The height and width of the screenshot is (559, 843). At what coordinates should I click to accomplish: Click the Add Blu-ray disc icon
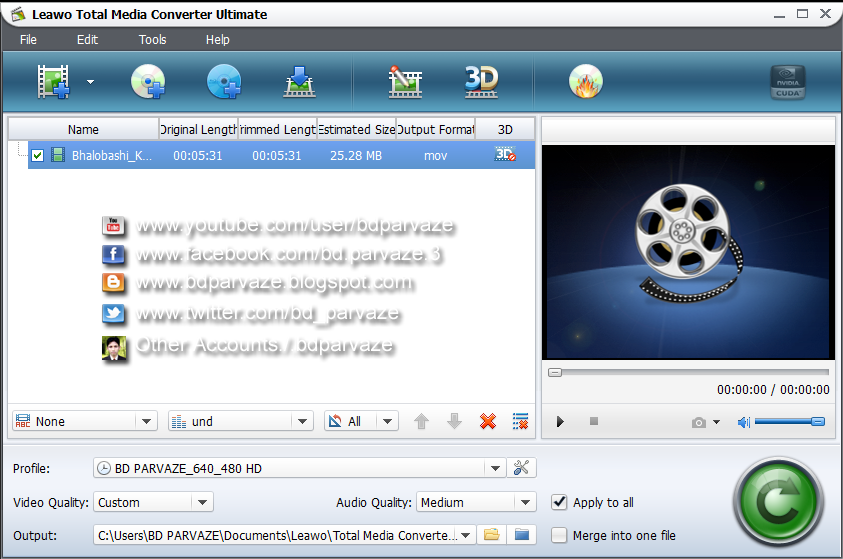pos(224,82)
